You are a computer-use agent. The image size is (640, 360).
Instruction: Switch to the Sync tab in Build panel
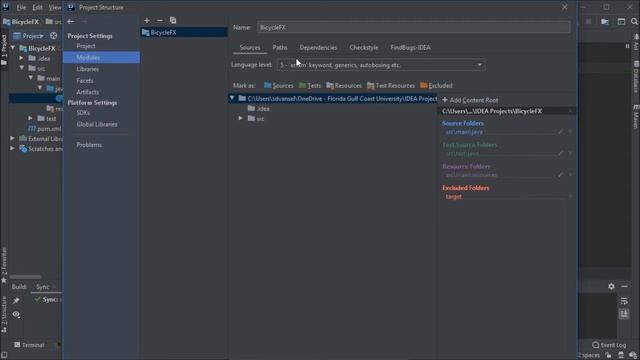[42, 287]
